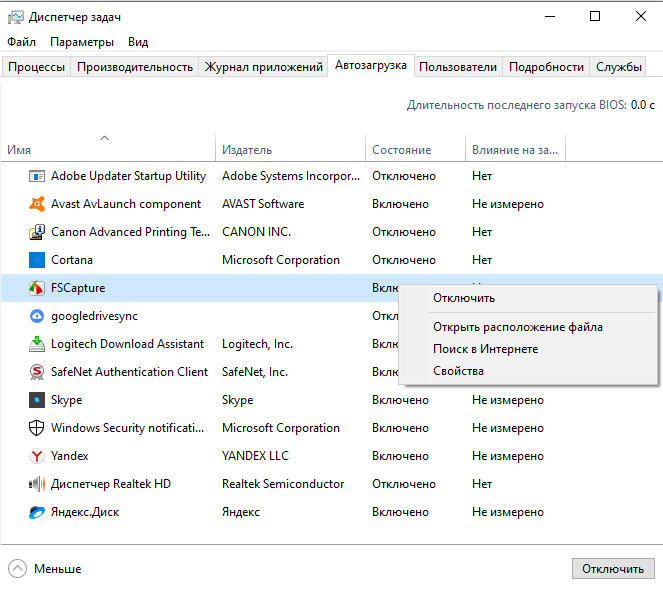Choose Отключить in the context menu
This screenshot has height=592, width=663.
(x=528, y=298)
